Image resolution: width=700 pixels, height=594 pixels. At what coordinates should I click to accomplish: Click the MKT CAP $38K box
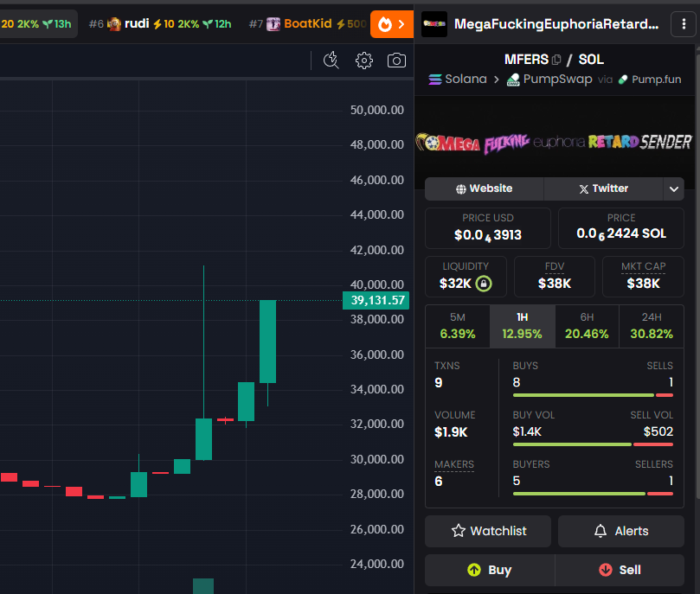(x=643, y=277)
